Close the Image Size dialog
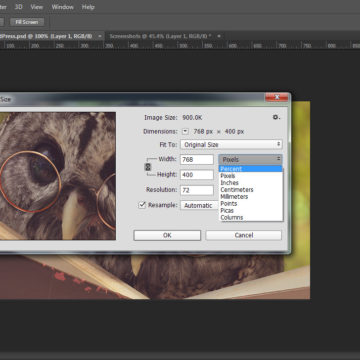 point(277,97)
